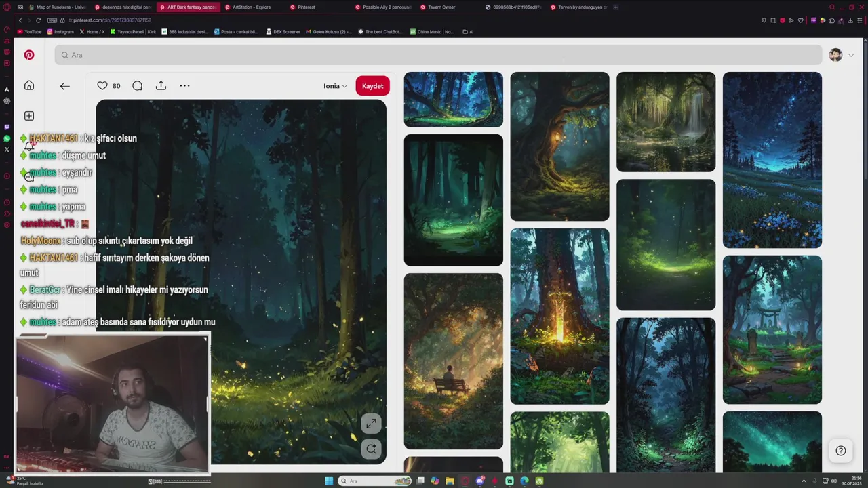The height and width of the screenshot is (488, 868).
Task: Switch to Possible Ally 2 tab
Action: [x=383, y=7]
